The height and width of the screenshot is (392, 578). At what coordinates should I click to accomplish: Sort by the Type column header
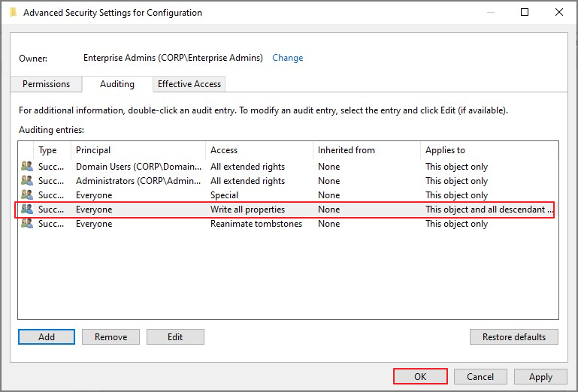coord(52,150)
